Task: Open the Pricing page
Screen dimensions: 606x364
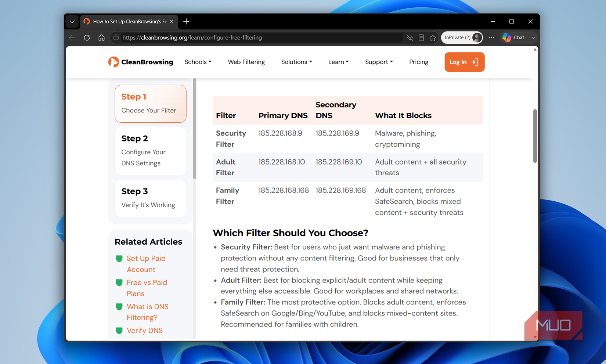Action: pyautogui.click(x=419, y=62)
